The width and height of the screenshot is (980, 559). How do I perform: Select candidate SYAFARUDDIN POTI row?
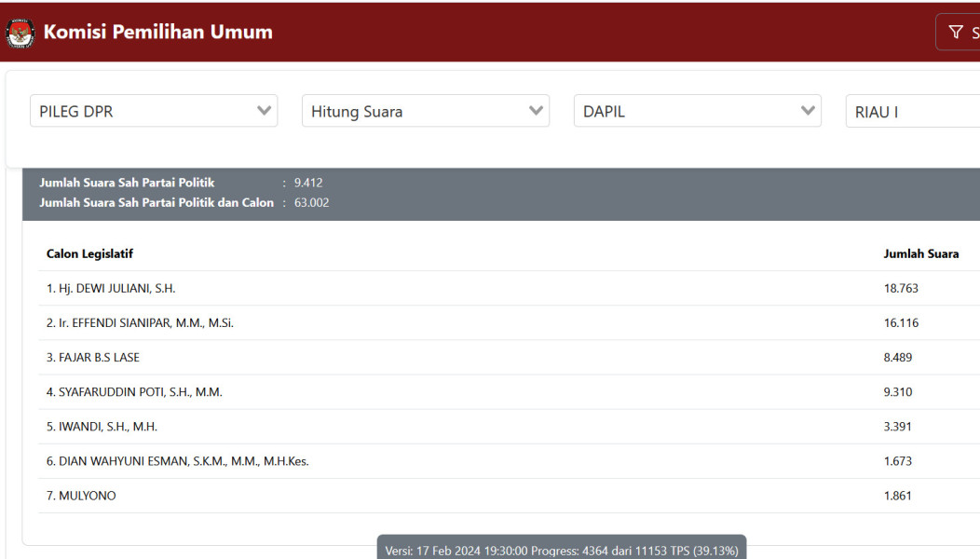[x=134, y=392]
